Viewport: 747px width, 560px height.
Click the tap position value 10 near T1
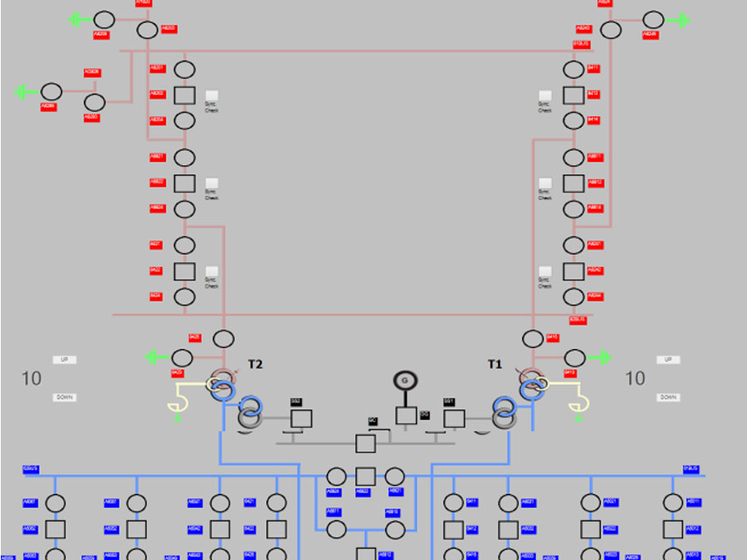click(x=635, y=379)
